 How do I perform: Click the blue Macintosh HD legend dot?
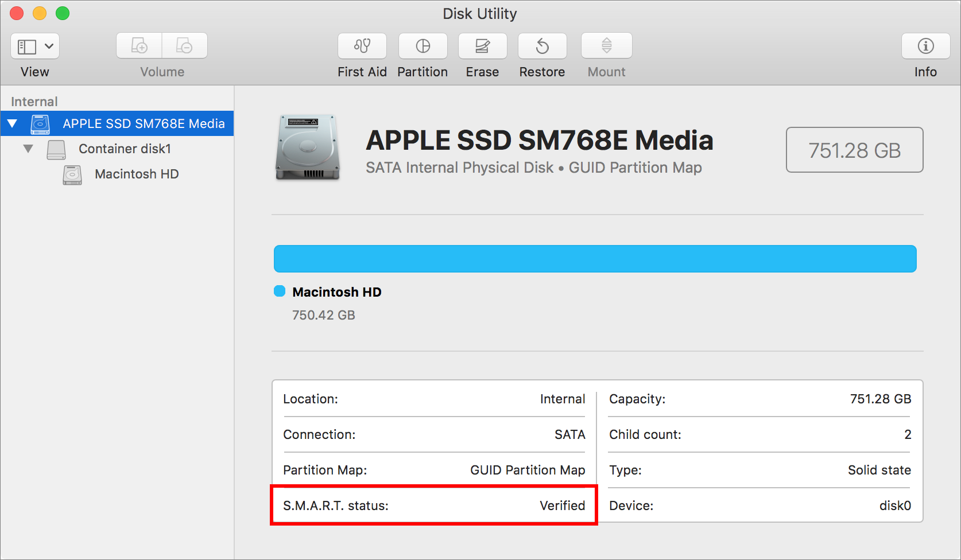[x=280, y=291]
